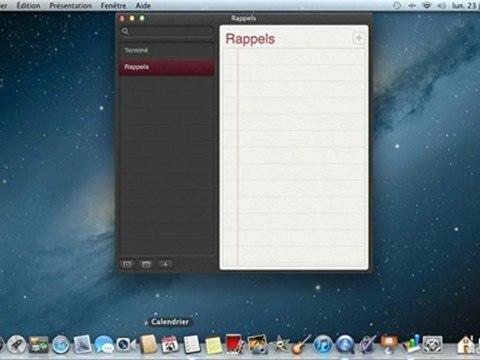Open Messages from the Dock

pos(104,344)
